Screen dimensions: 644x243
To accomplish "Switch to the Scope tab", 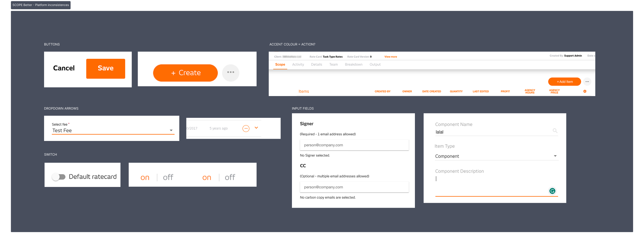I will point(280,64).
